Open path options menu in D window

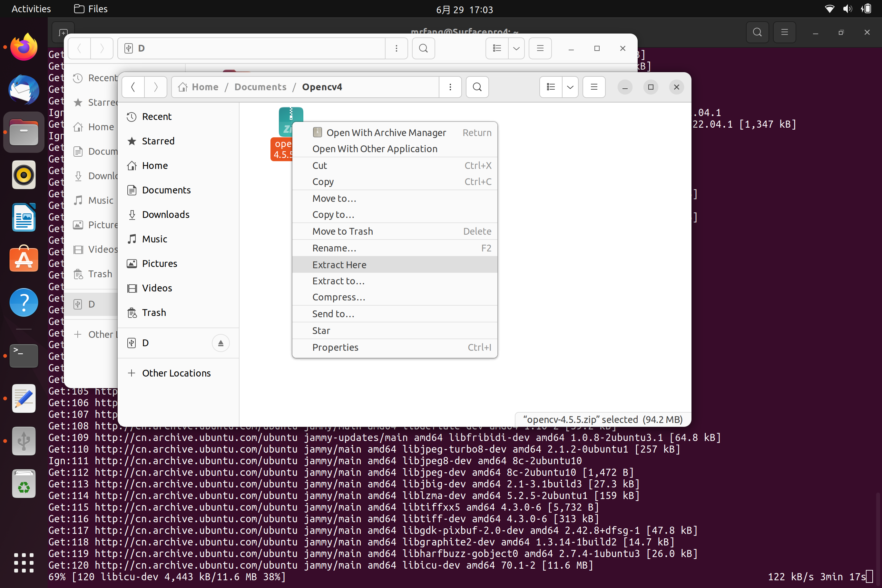pyautogui.click(x=397, y=48)
